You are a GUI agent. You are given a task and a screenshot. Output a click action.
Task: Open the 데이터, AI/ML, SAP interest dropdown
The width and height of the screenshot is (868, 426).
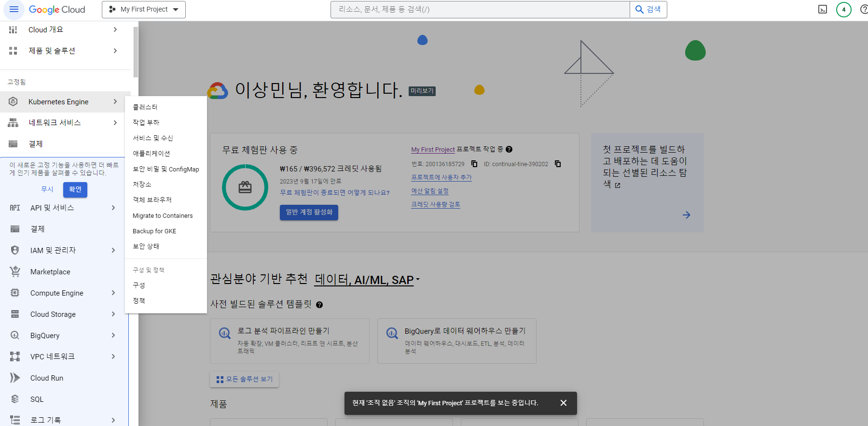click(367, 280)
